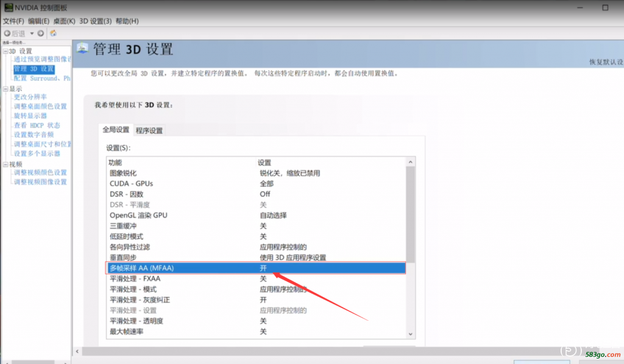Click the 管理 3D 设置 header icon
Screen dimensions: 624x364
tap(82, 49)
